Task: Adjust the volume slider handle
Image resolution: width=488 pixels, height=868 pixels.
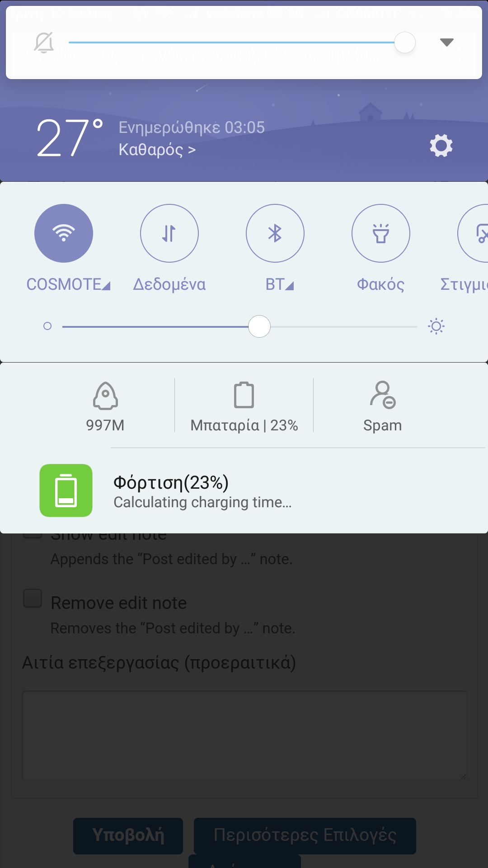Action: pos(404,43)
